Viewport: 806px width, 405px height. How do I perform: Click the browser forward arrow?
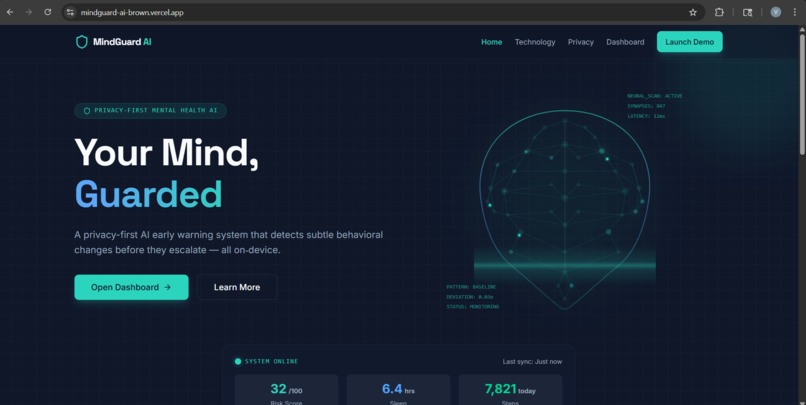[29, 12]
